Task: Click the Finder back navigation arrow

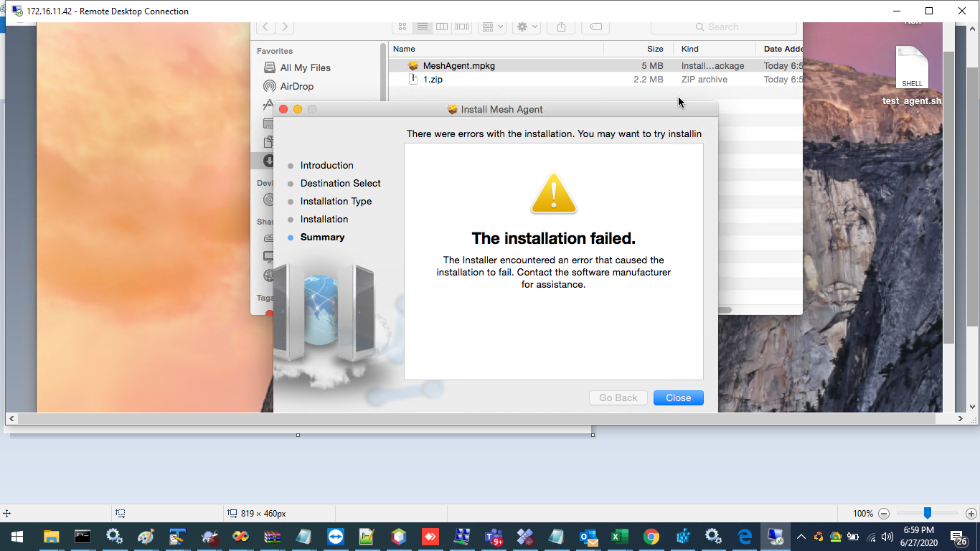Action: pos(265,27)
